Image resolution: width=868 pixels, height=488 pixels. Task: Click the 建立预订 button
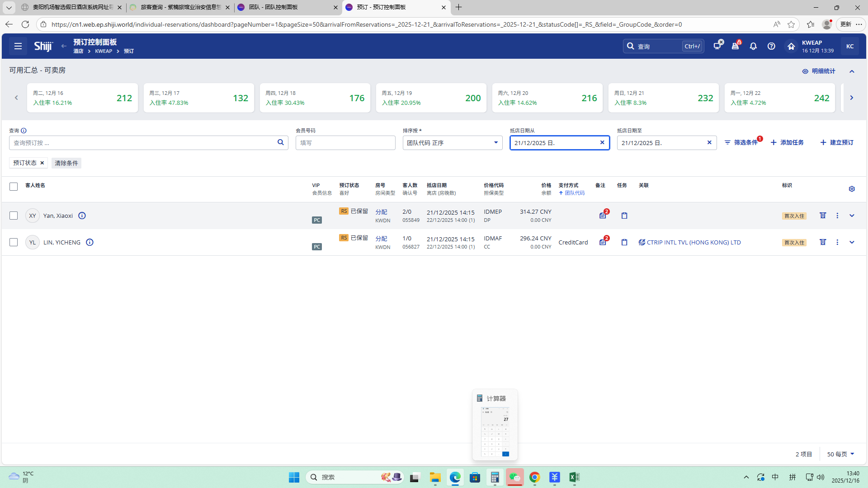[837, 142]
